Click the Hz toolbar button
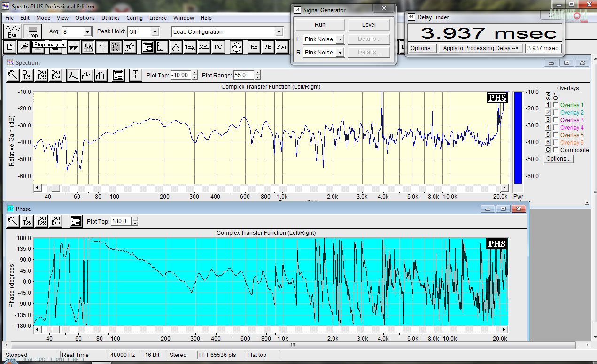 [254, 47]
